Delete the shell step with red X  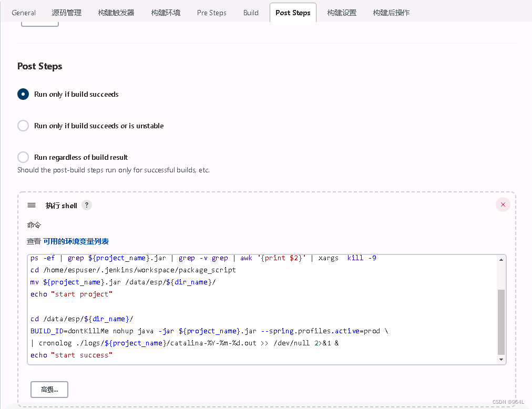503,204
